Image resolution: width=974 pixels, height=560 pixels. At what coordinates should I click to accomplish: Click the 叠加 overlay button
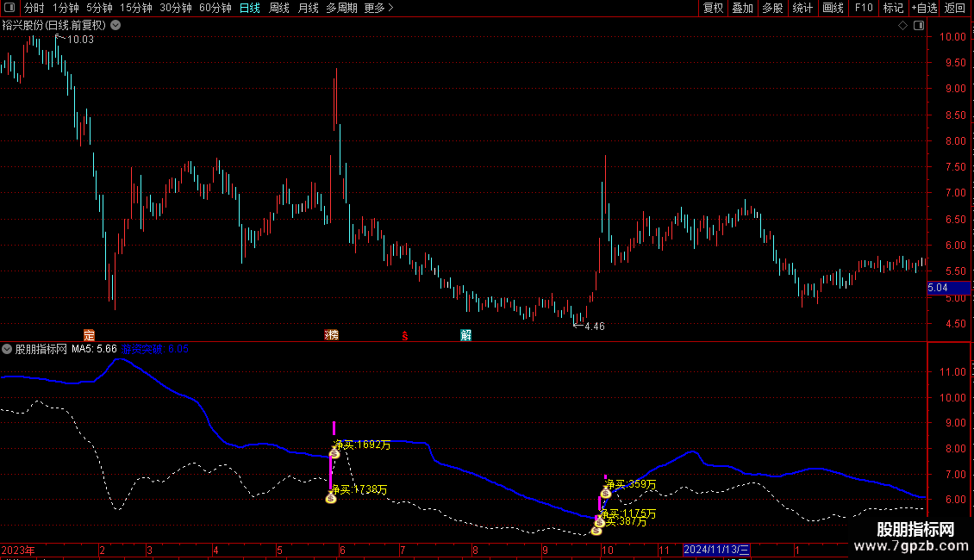click(743, 8)
